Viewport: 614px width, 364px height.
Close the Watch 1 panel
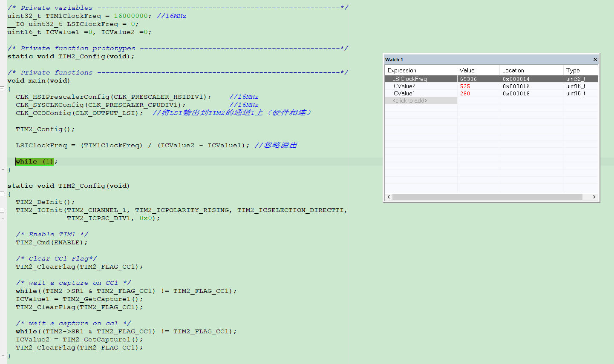(x=595, y=60)
